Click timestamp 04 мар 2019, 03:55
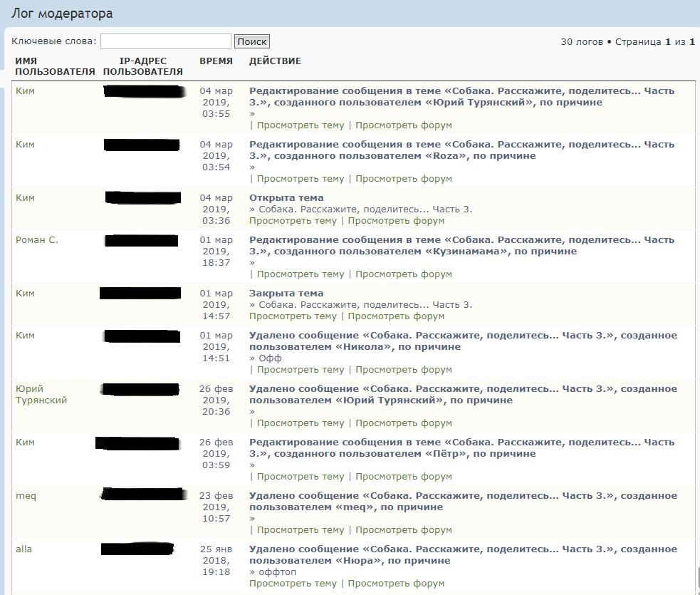This screenshot has height=595, width=700. [216, 103]
